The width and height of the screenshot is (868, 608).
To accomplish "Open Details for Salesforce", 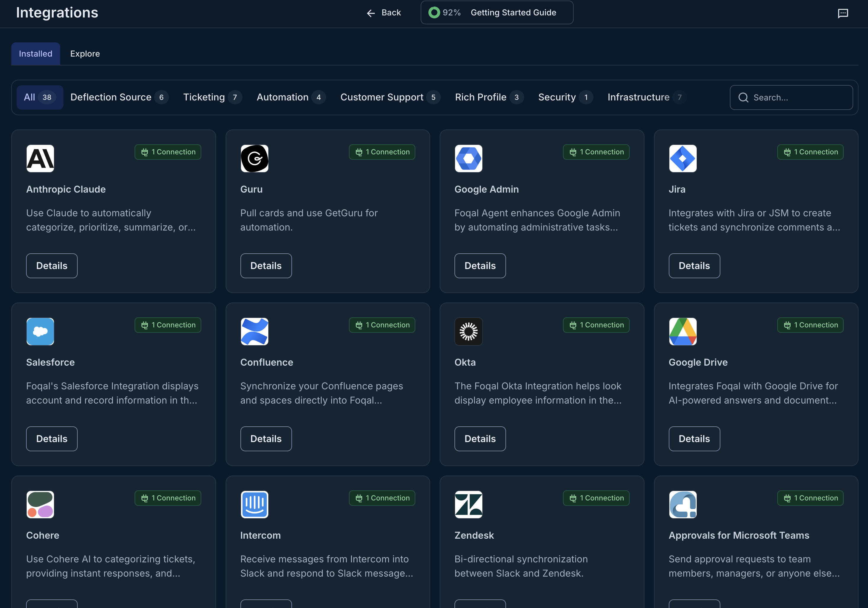I will [52, 439].
